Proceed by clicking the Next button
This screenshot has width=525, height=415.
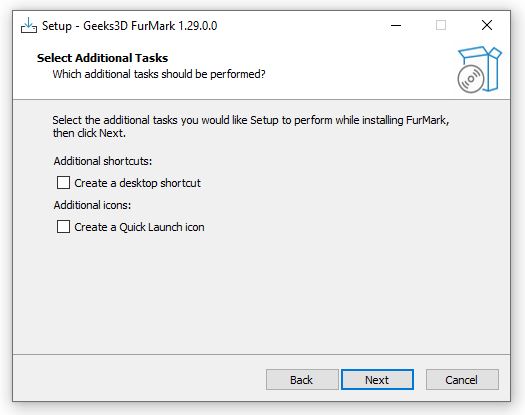pos(377,379)
